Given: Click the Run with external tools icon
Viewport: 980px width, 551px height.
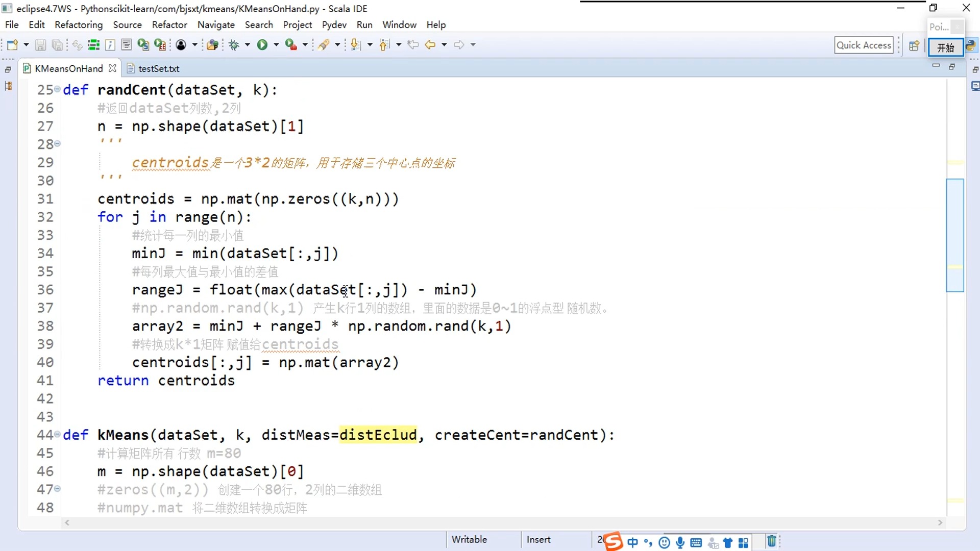Looking at the screenshot, I should (x=291, y=45).
